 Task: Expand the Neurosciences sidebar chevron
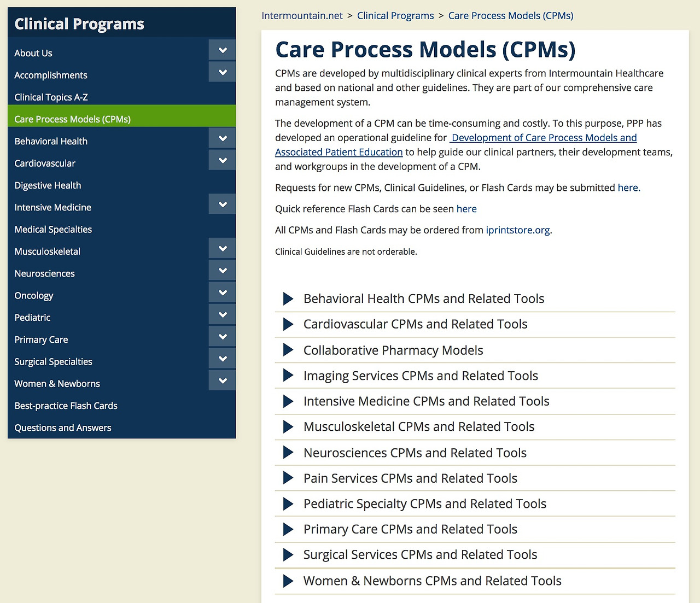pos(222,270)
